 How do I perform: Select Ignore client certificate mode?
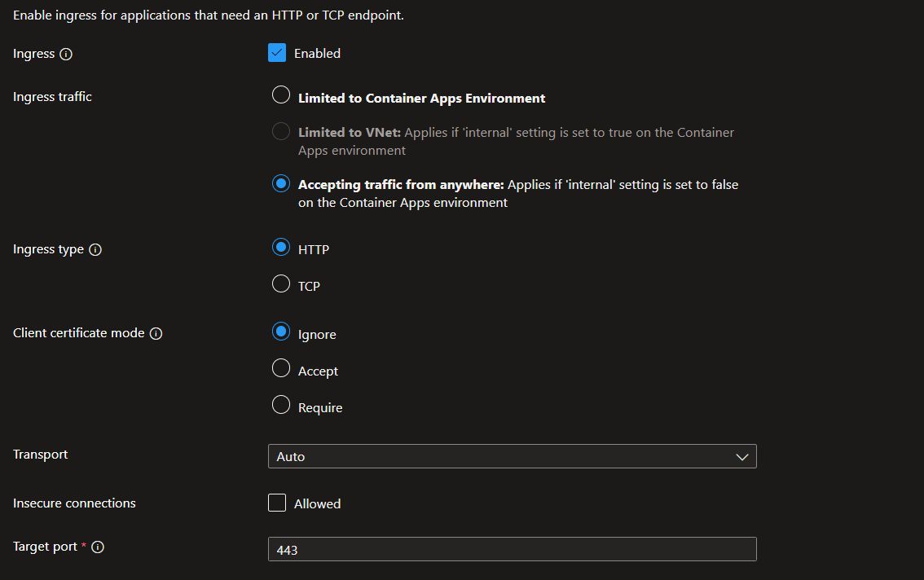(x=281, y=332)
